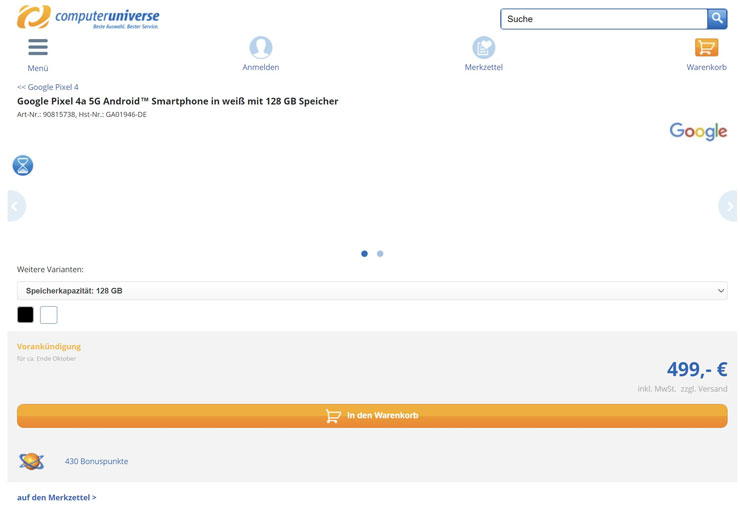Click auf den Merkzettel link

tap(57, 497)
